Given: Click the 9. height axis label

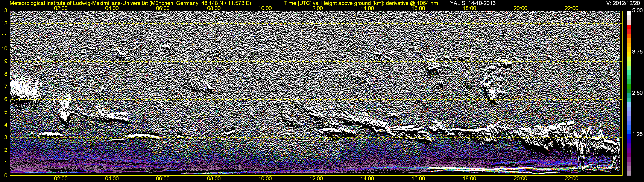Looking at the screenshot, I should point(6,61).
